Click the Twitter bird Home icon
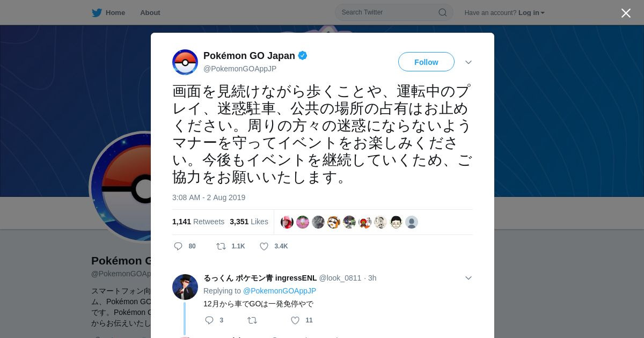The height and width of the screenshot is (338, 644). (97, 12)
